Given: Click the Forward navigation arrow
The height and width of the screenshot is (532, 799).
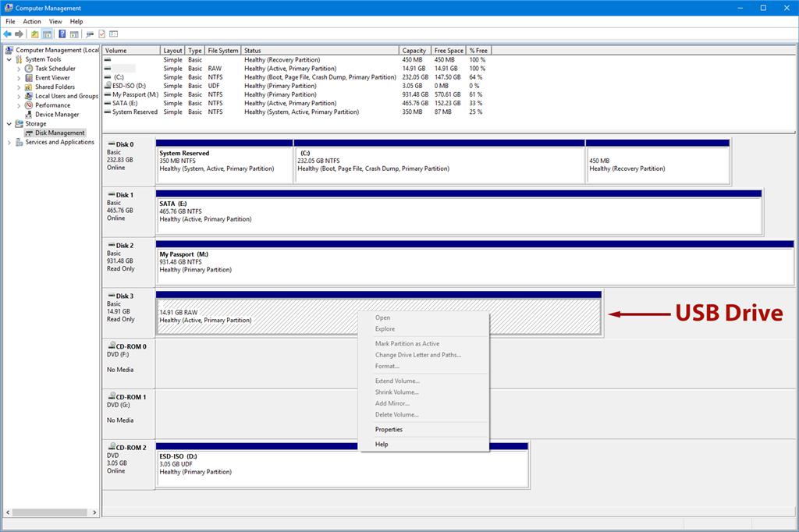Looking at the screenshot, I should point(19,34).
